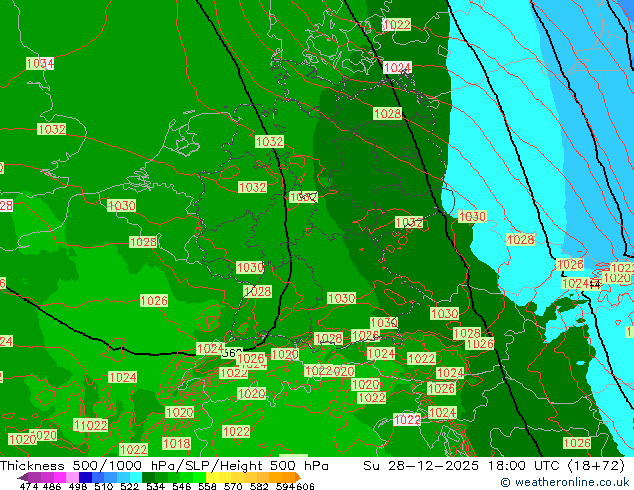Pick the purple arrow start of legend
Image resolution: width=634 pixels, height=490 pixels.
(23, 477)
